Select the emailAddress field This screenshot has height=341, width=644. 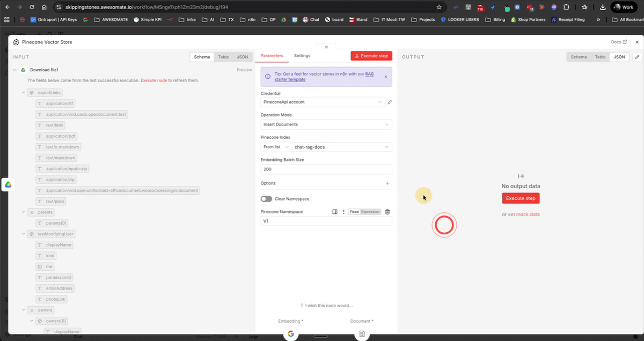pyautogui.click(x=55, y=288)
